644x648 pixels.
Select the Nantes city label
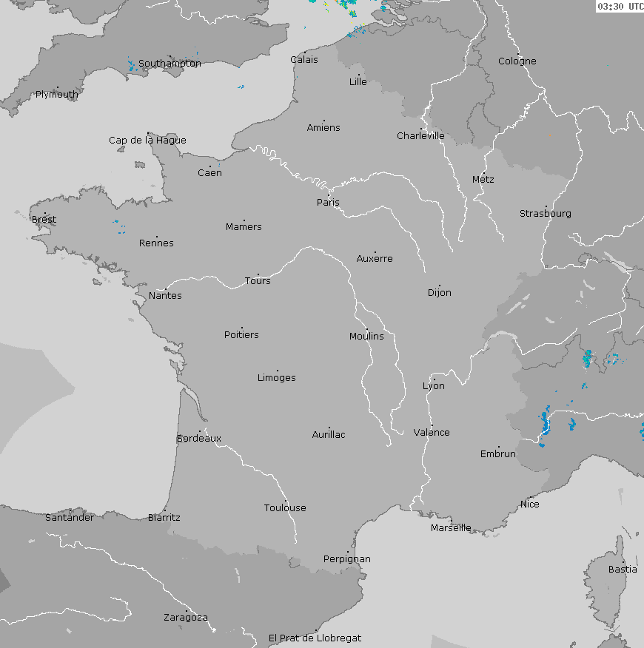click(165, 296)
